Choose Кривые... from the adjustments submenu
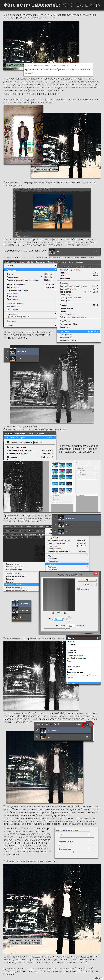 [x=78, y=276]
